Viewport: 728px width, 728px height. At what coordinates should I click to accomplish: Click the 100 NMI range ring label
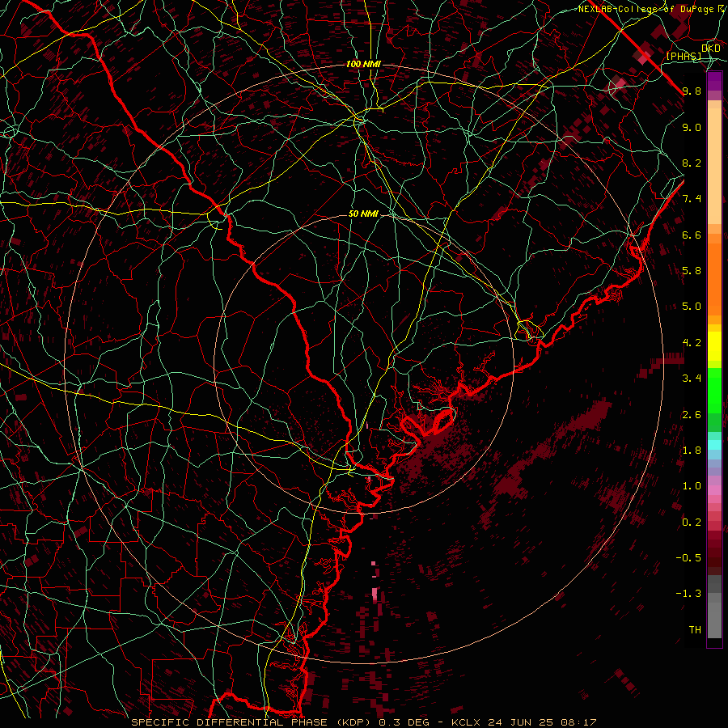[x=363, y=64]
